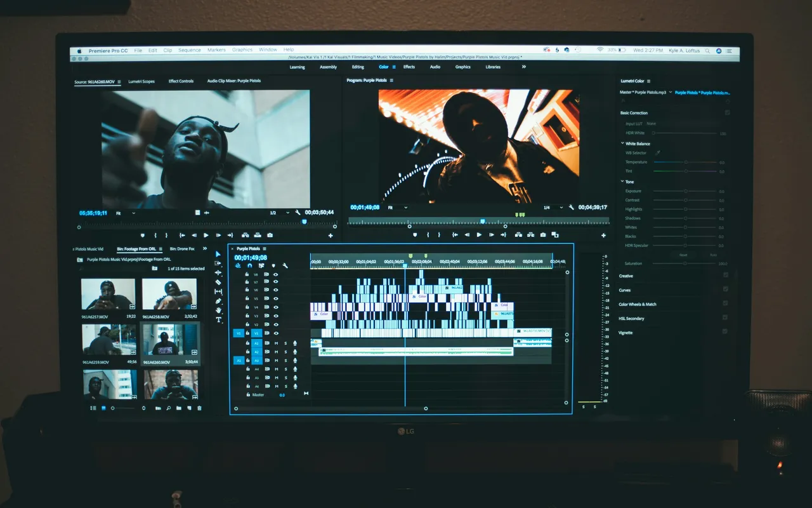Select the Razor tool

[x=218, y=282]
